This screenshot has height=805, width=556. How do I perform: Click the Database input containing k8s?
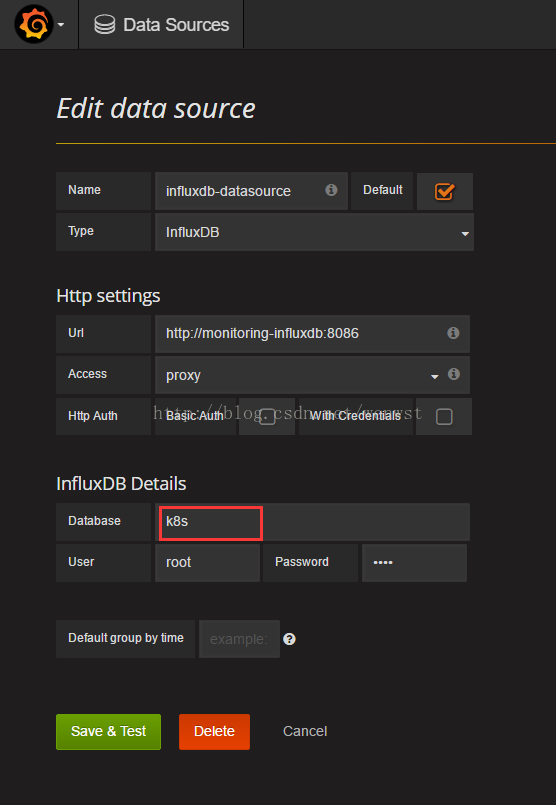coord(312,522)
